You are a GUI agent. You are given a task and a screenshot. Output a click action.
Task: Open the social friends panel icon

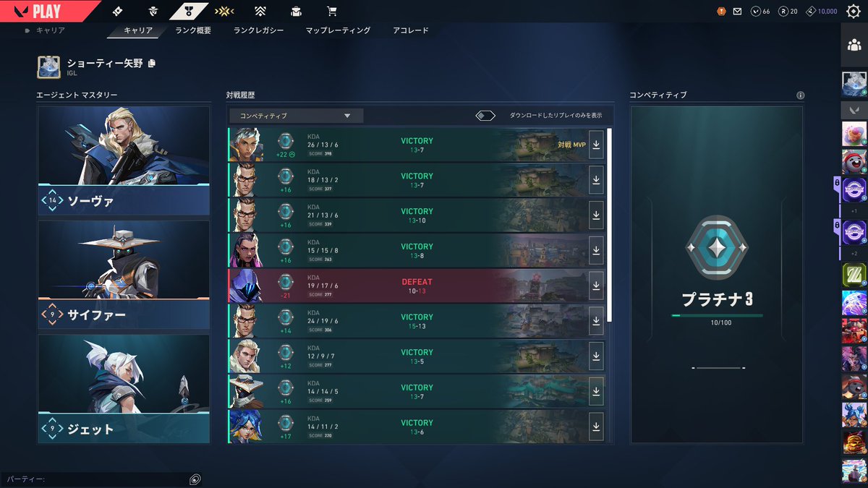[x=854, y=44]
